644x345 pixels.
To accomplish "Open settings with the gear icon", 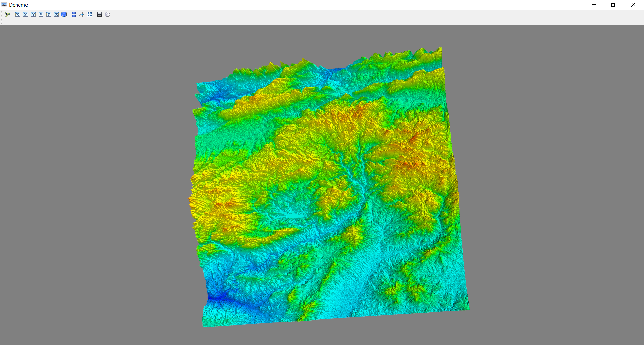I will [107, 14].
